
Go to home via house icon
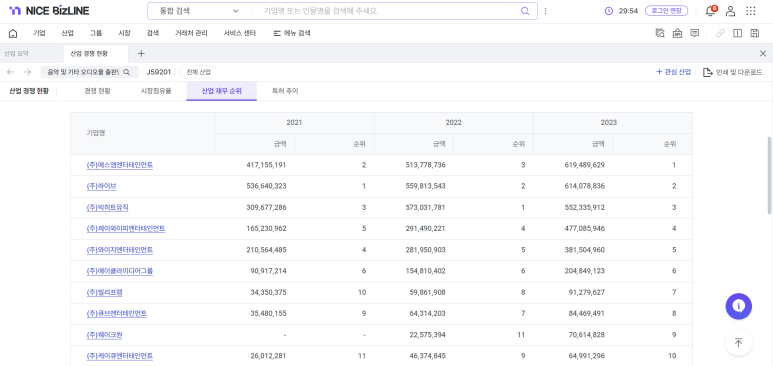coord(13,34)
